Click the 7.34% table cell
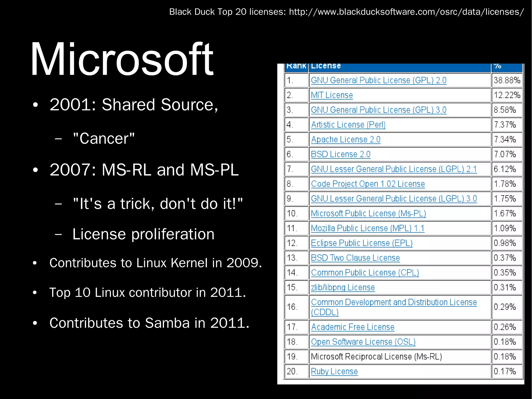The image size is (532, 399). [507, 140]
